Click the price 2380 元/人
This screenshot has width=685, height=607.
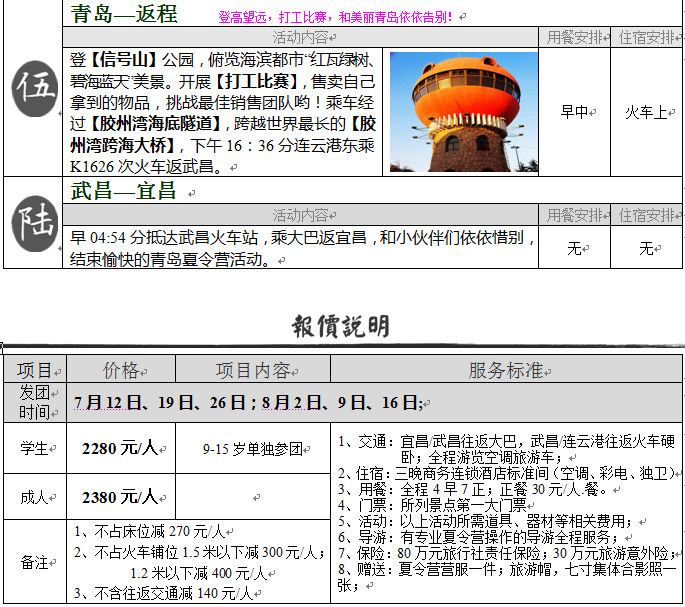tap(120, 497)
